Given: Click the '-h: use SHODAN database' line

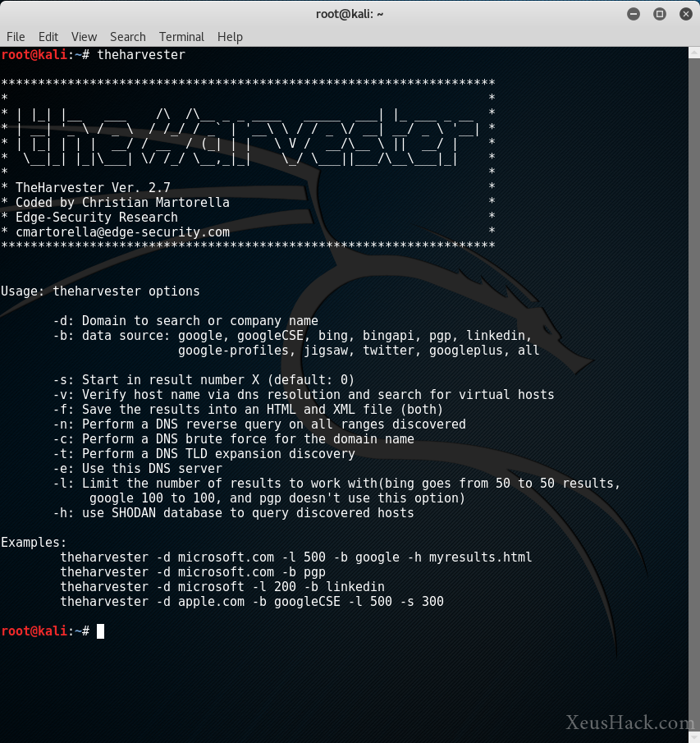Looking at the screenshot, I should (x=233, y=512).
